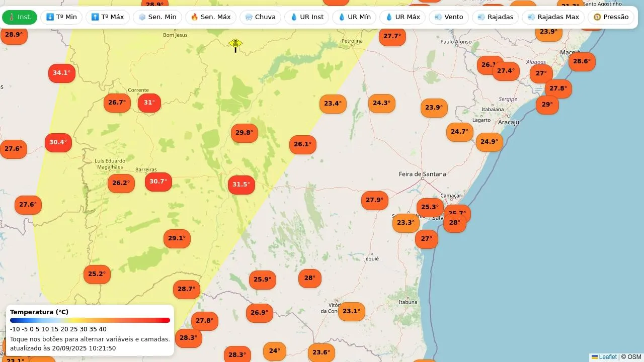Switch to Tº Máx layer
The width and height of the screenshot is (644, 362).
point(108,17)
